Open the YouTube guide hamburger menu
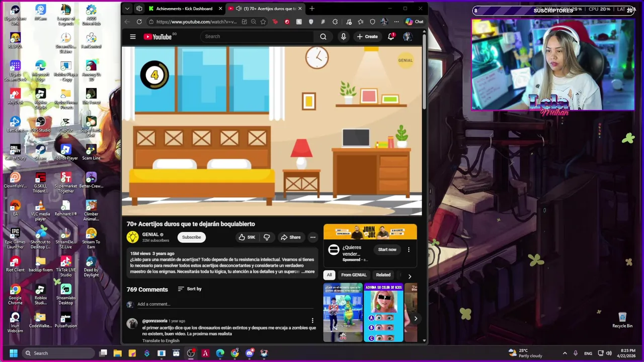The image size is (644, 362). (x=133, y=36)
